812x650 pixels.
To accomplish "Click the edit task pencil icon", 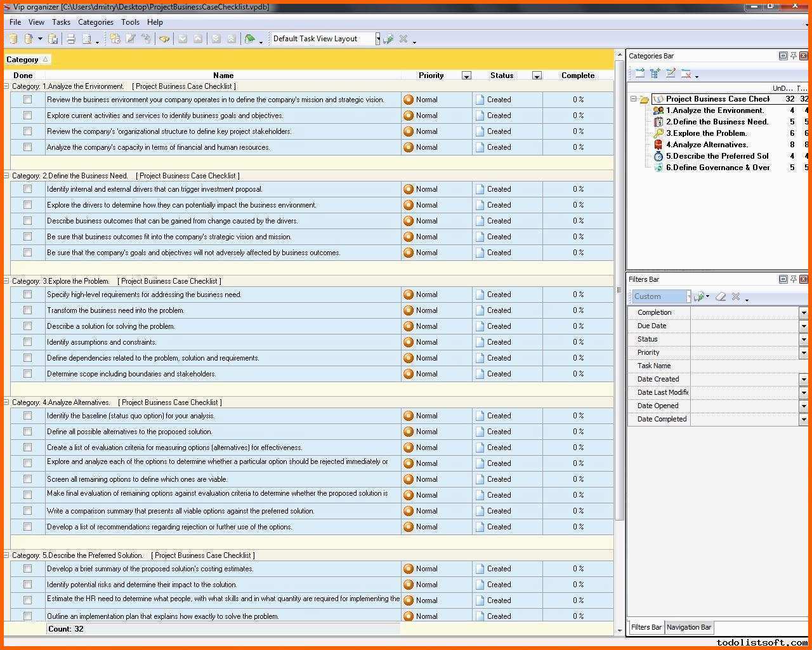I will pyautogui.click(x=131, y=39).
